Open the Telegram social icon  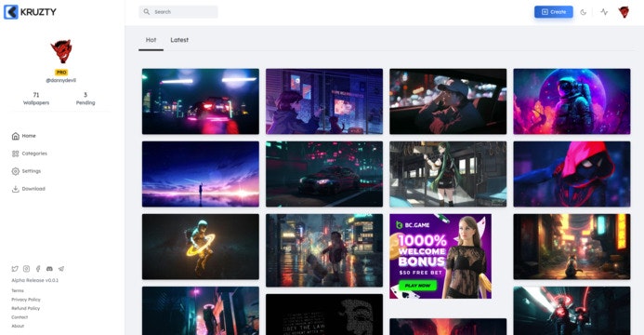60,269
